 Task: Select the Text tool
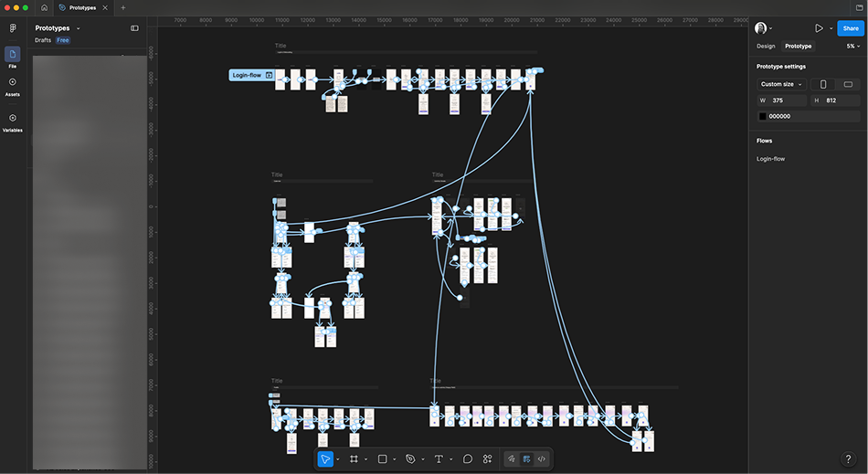pos(439,459)
